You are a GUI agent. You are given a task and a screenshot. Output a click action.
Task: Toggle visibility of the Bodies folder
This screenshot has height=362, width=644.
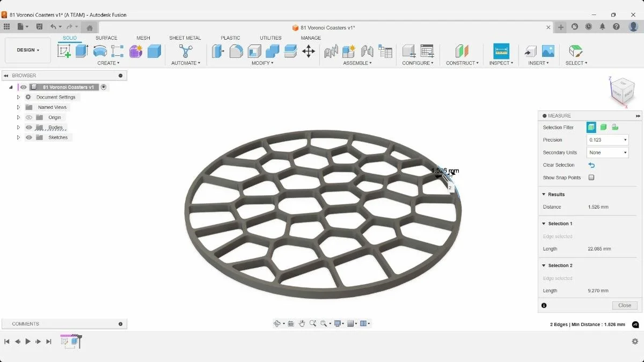coord(29,128)
